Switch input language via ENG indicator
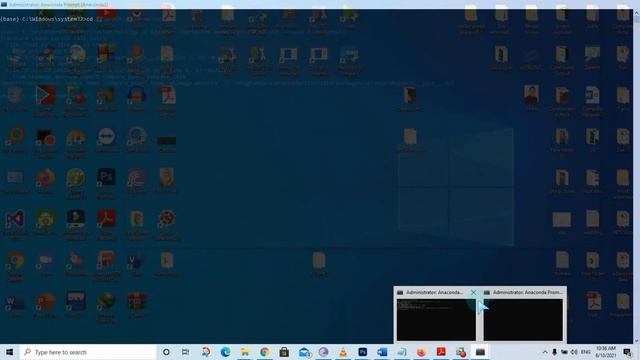 586,352
